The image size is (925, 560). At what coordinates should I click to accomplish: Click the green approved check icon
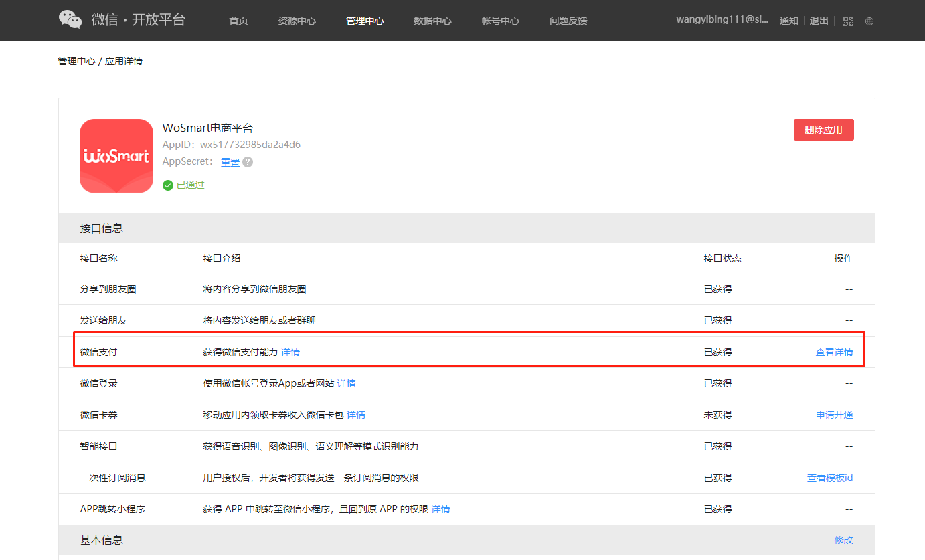[168, 185]
